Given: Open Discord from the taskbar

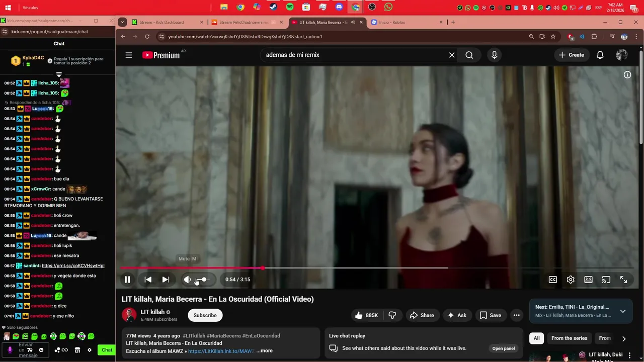Looking at the screenshot, I should point(339,7).
